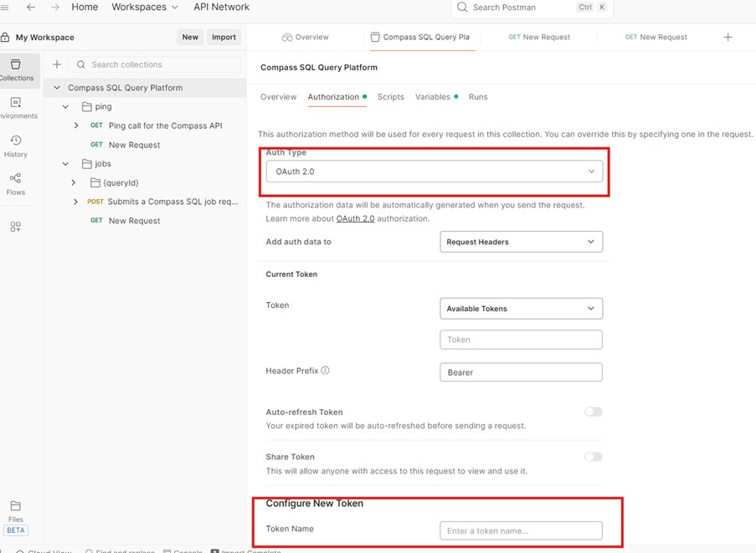Click the Token Name input field

(x=521, y=530)
